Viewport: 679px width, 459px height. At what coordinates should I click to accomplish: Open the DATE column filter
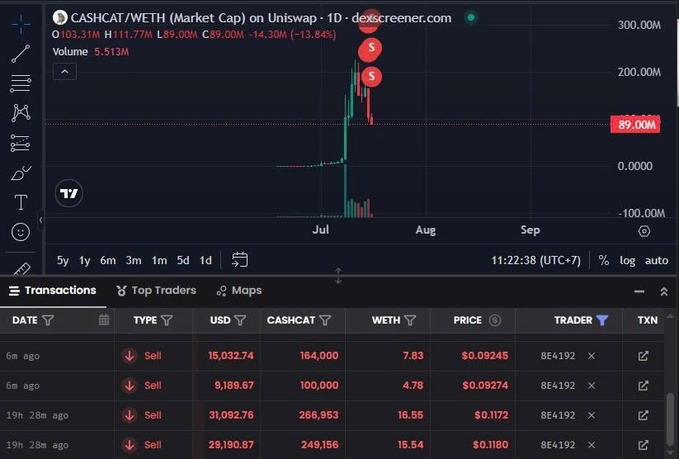(48, 320)
